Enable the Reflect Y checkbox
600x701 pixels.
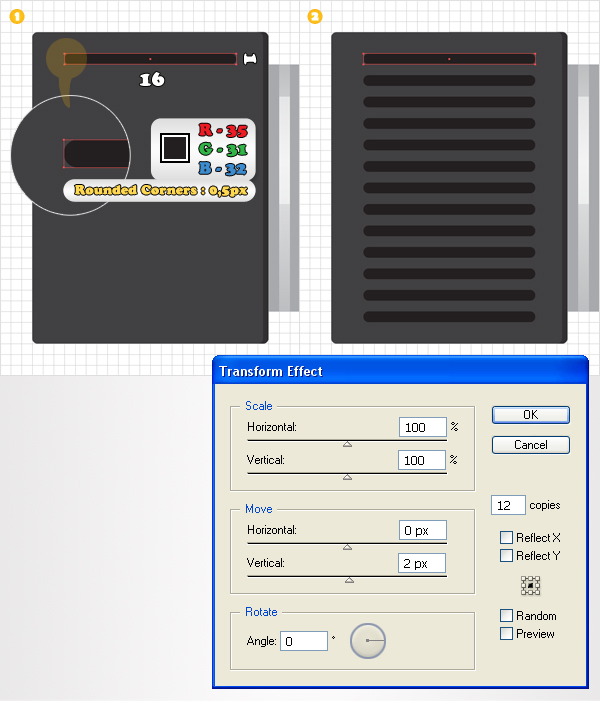pyautogui.click(x=506, y=556)
